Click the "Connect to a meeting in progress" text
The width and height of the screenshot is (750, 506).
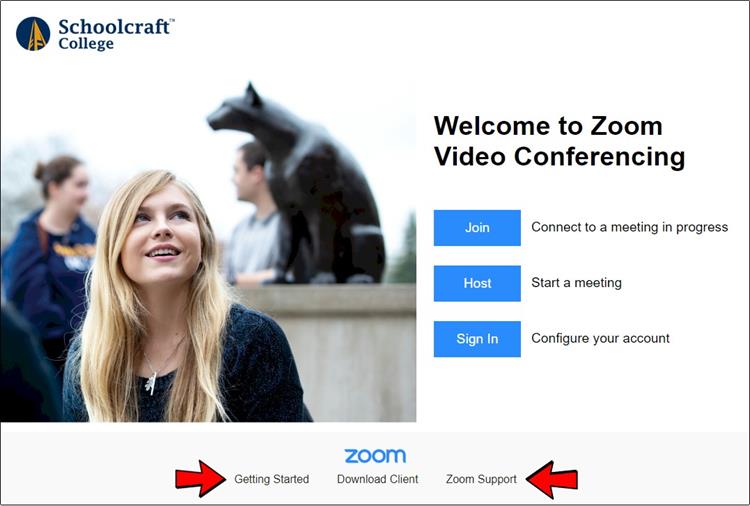click(629, 227)
